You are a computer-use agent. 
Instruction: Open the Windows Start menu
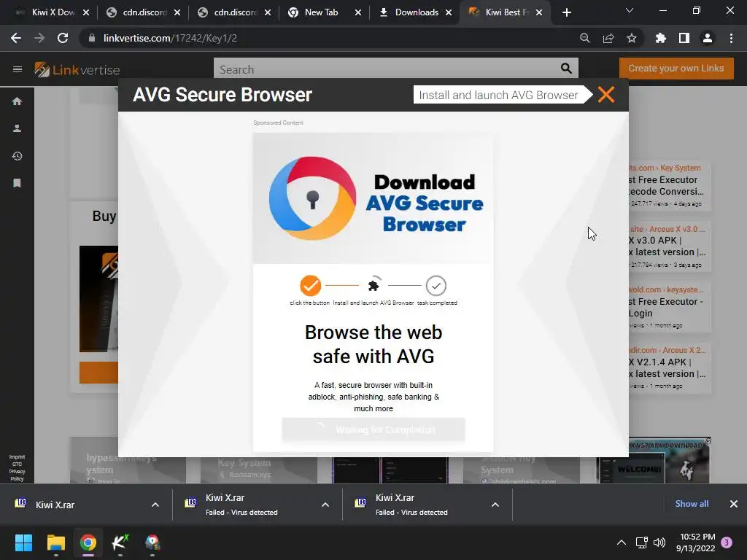(23, 542)
